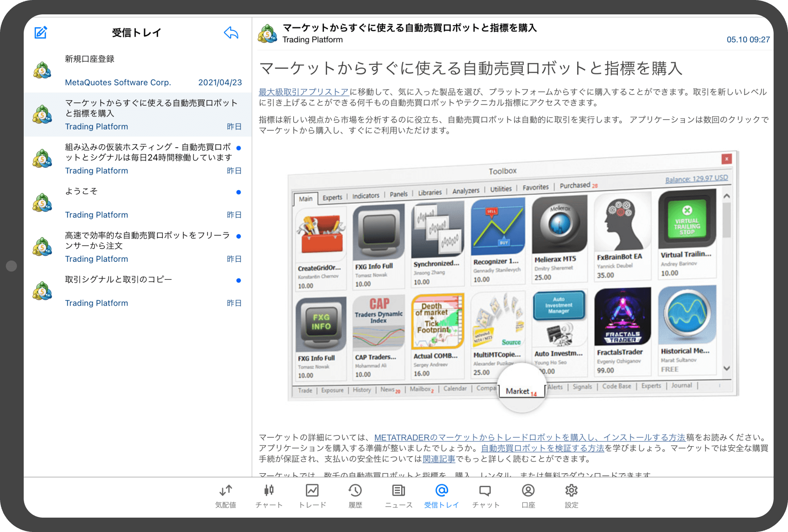
Task: Reply using the arrow icon above inbox
Action: (x=231, y=32)
